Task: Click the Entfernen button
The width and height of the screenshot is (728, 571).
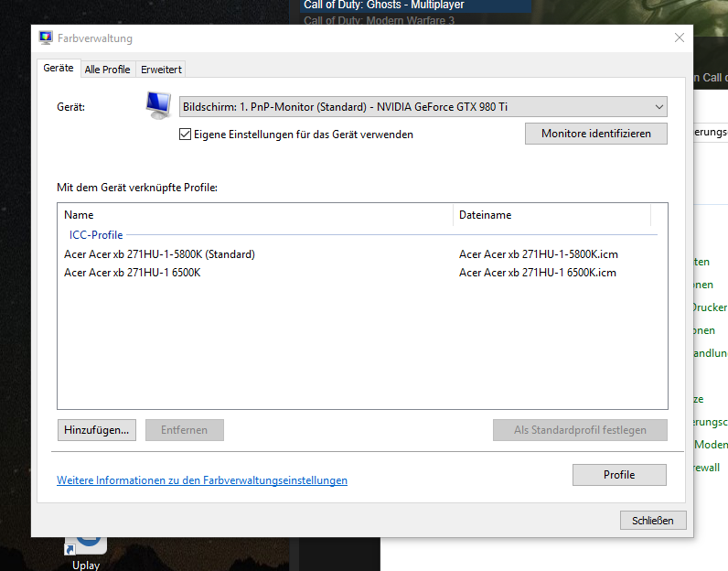Action: click(185, 430)
